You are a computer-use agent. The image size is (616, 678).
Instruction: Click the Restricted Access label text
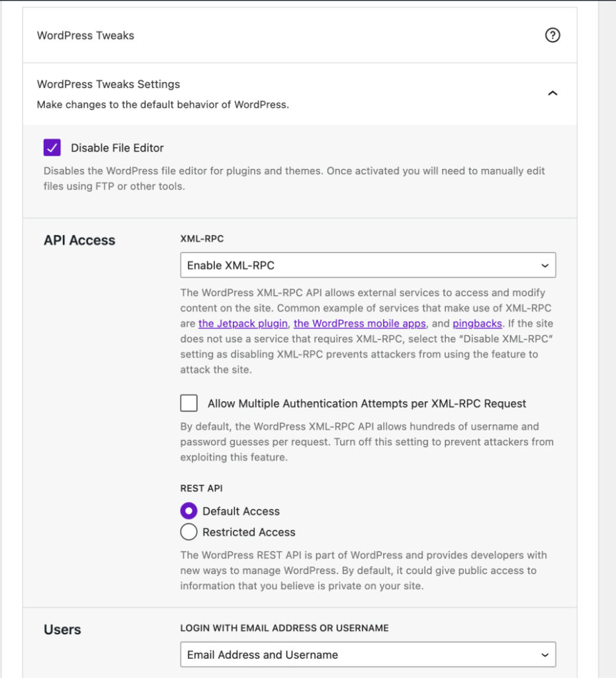[249, 532]
